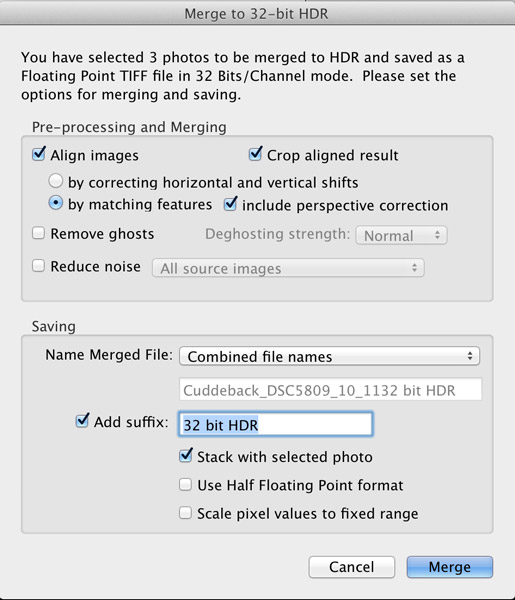Select by correcting horizontal and vertical shifts

click(55, 181)
